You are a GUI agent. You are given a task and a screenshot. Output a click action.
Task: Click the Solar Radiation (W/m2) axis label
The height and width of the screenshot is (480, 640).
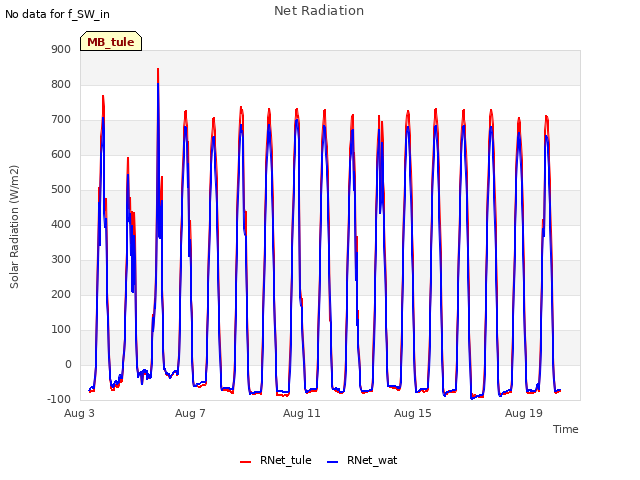click(x=14, y=227)
